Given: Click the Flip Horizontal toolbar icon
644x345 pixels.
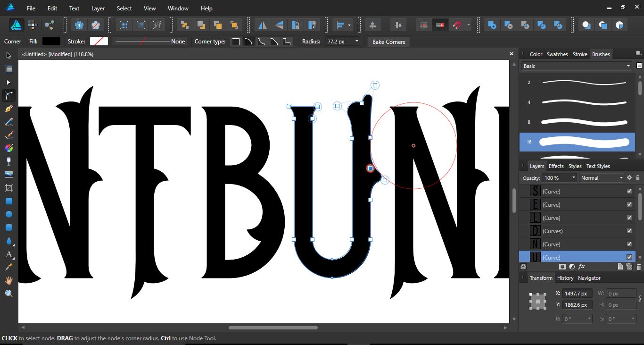Looking at the screenshot, I should tap(263, 25).
